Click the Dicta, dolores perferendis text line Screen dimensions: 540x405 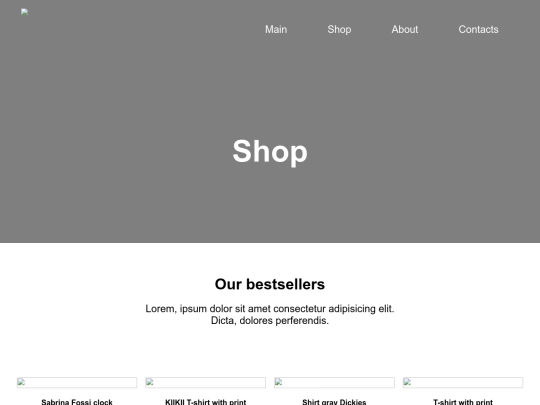(x=270, y=321)
